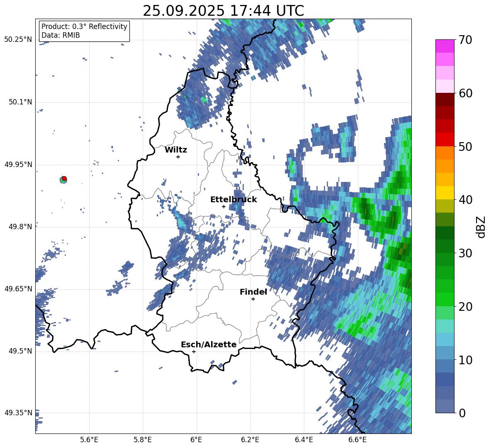Click the 'Wiltz' city label
This screenshot has height=448, width=491.
tap(176, 150)
